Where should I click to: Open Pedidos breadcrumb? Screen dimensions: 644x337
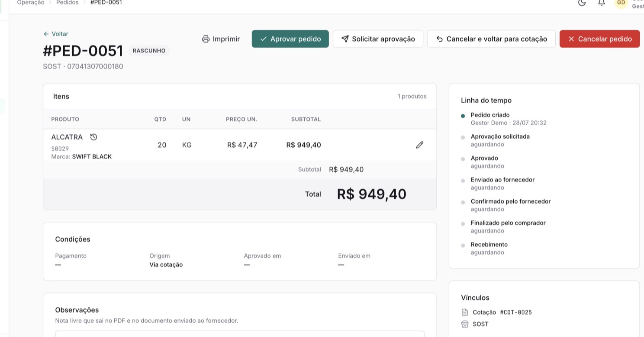click(x=68, y=3)
